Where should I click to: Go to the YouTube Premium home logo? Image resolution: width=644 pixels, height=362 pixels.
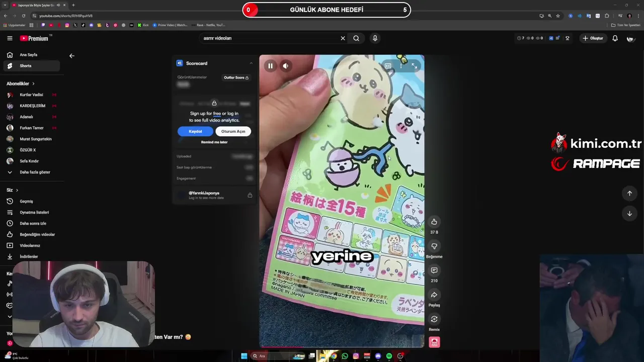34,38
